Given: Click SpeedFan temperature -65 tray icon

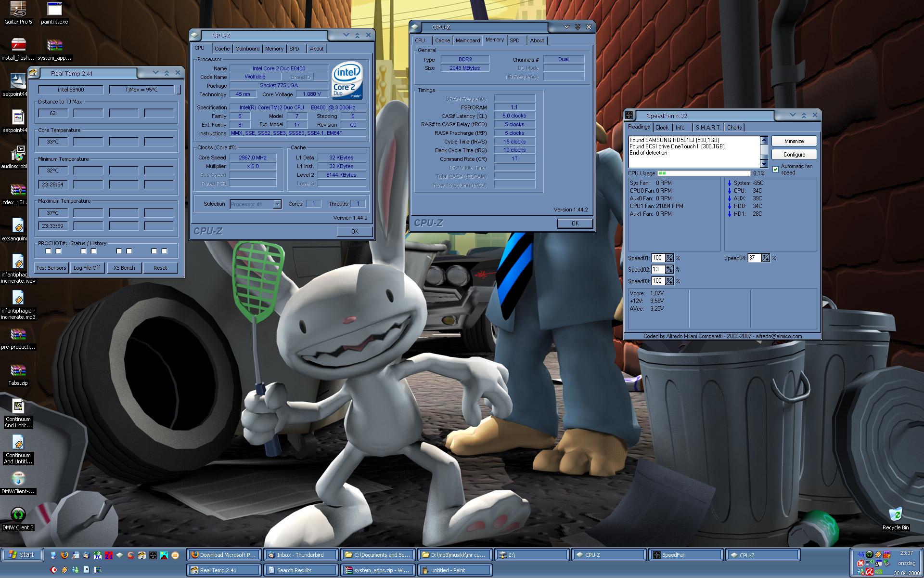Looking at the screenshot, I should click(x=860, y=554).
